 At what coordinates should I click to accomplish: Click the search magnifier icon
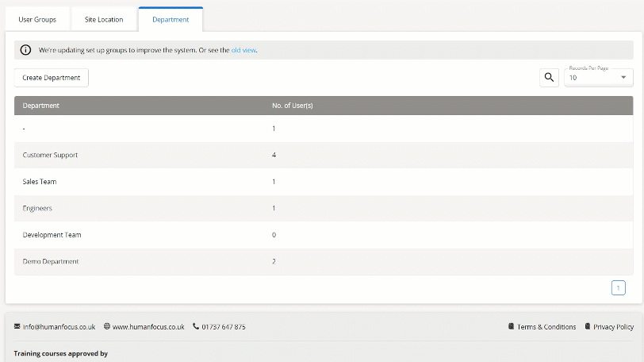click(549, 78)
